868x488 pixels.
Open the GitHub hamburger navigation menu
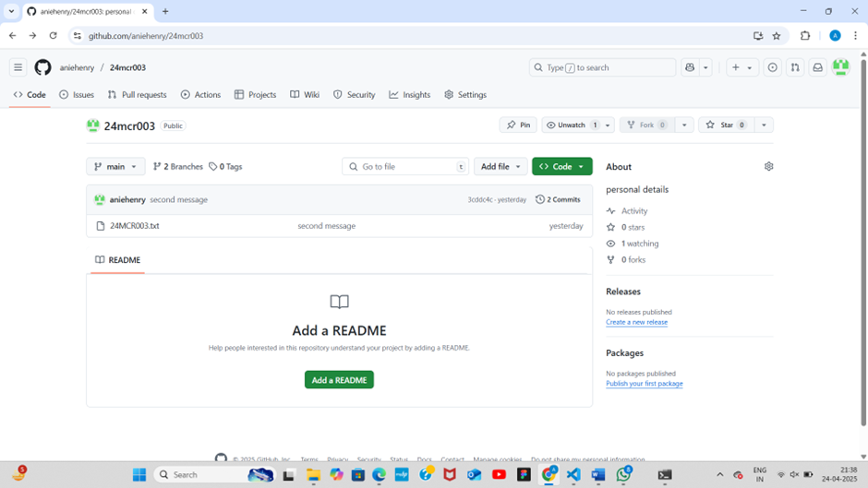tap(18, 67)
